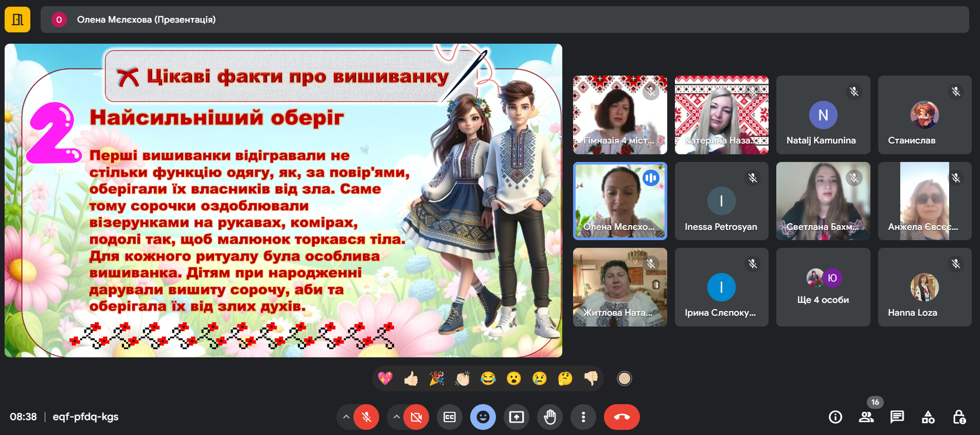
Task: Open the chat messages panel
Action: tap(897, 417)
